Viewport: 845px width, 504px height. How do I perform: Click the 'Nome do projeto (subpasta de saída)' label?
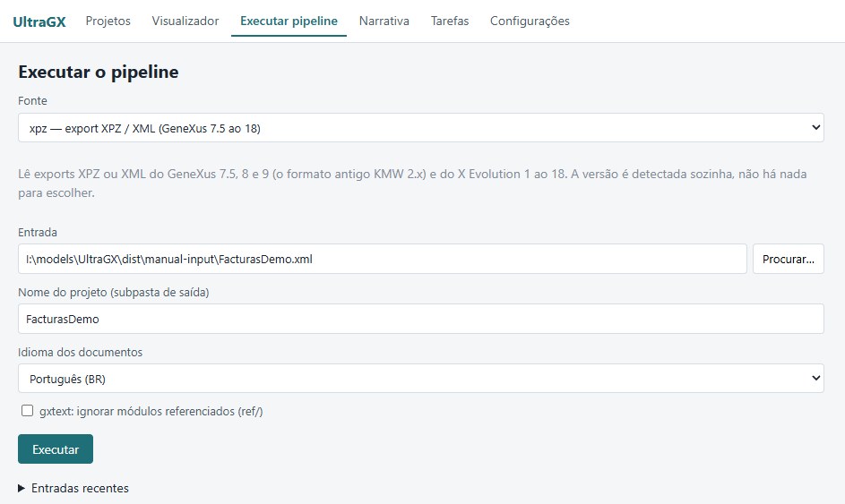coord(114,293)
